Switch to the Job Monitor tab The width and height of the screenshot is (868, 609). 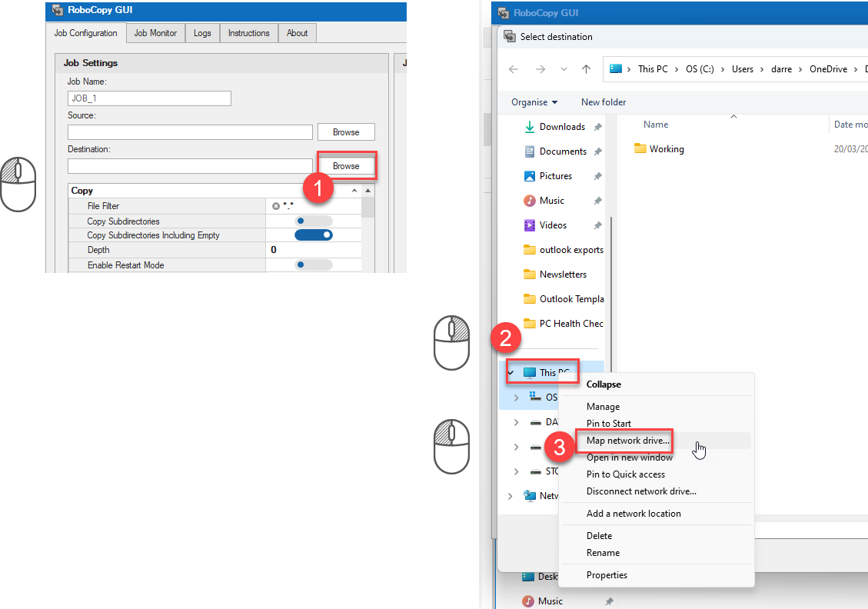coord(155,33)
